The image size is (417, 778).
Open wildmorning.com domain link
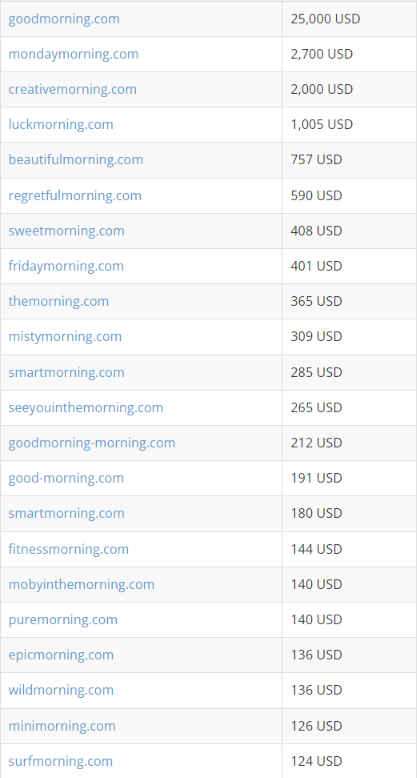coord(61,690)
